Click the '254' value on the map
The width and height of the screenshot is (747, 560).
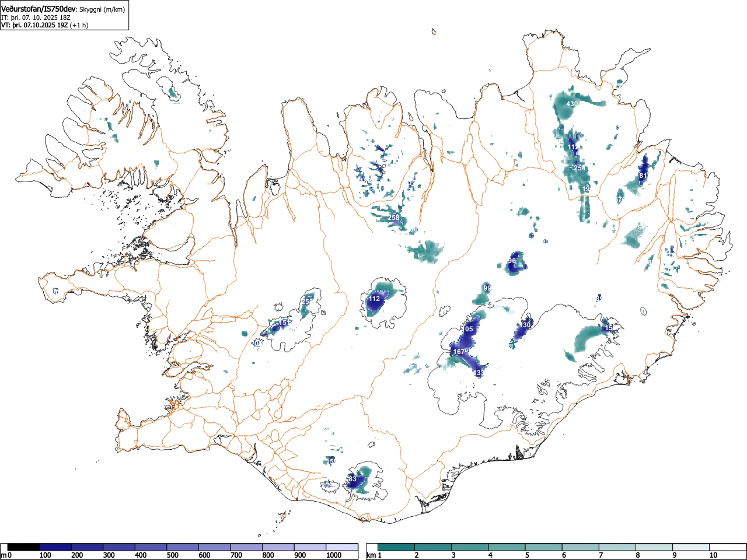pos(579,168)
